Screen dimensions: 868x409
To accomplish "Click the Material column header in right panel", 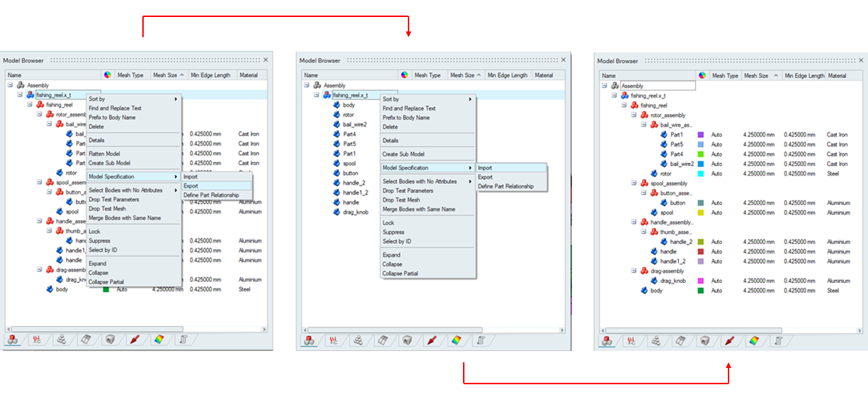I will 838,76.
